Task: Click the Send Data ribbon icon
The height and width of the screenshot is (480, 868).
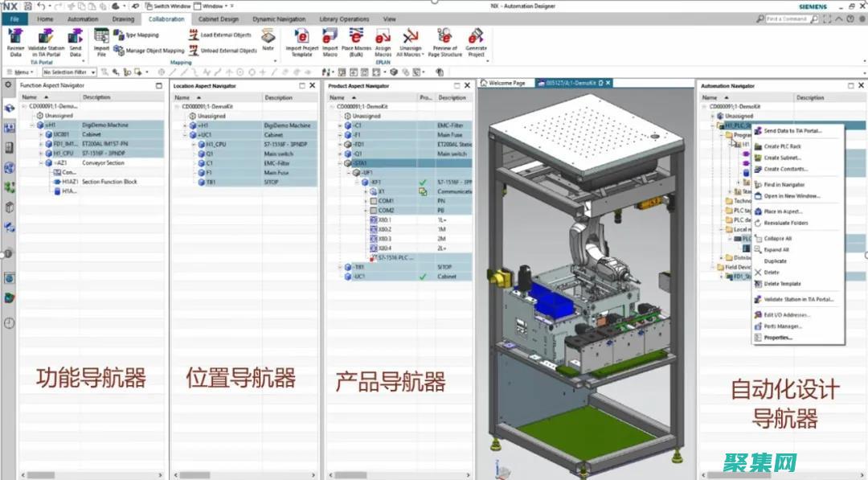Action: coord(76,36)
